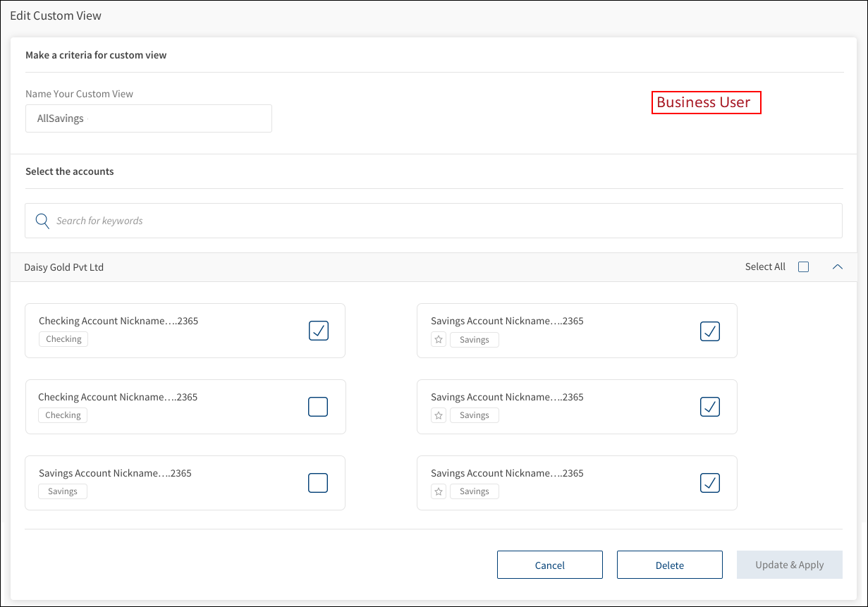Click the Savings tag on the unstarred Savings account
Screen dimensions: 868x607
(x=63, y=491)
